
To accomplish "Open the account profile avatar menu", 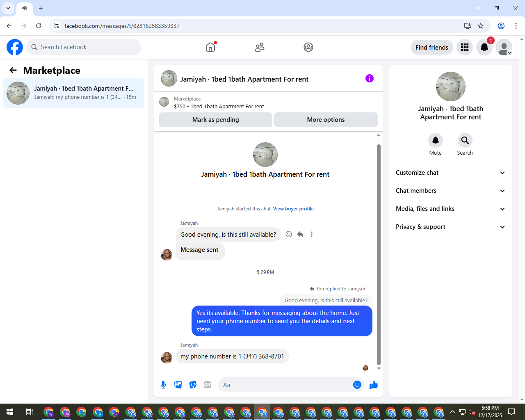I will 504,47.
